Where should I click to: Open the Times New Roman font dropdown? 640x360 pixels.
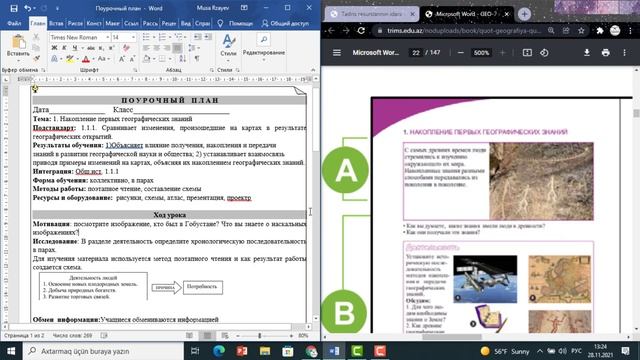[x=108, y=37]
